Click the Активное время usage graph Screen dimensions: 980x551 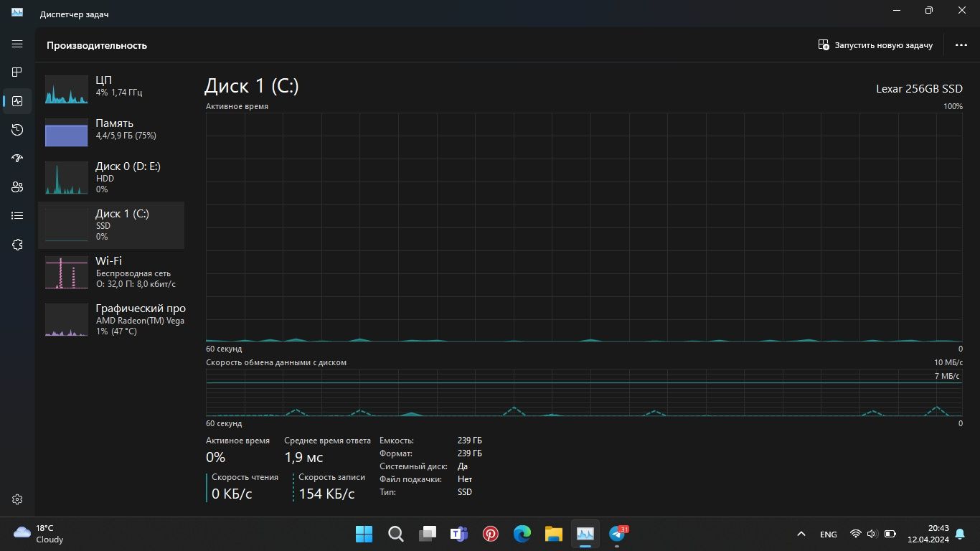[584, 227]
